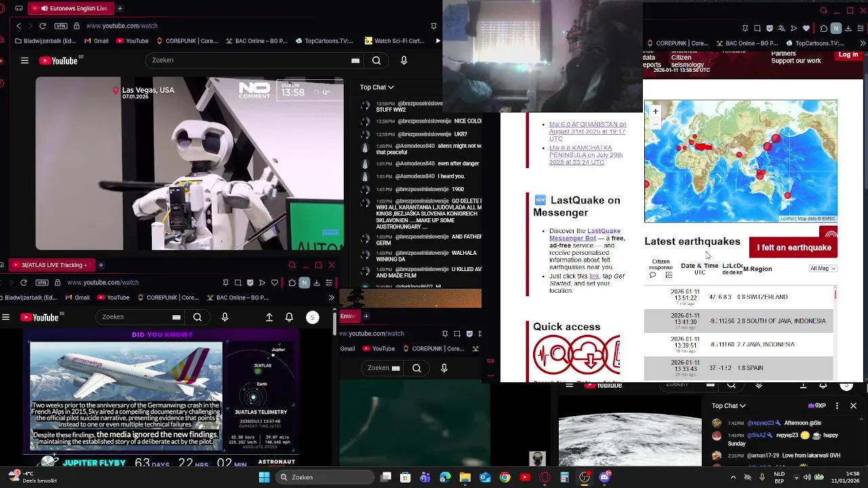Click heart bookmark icon in 3I/ATLAS window toolbar
Viewport: 868px width, 488px height.
[x=275, y=283]
